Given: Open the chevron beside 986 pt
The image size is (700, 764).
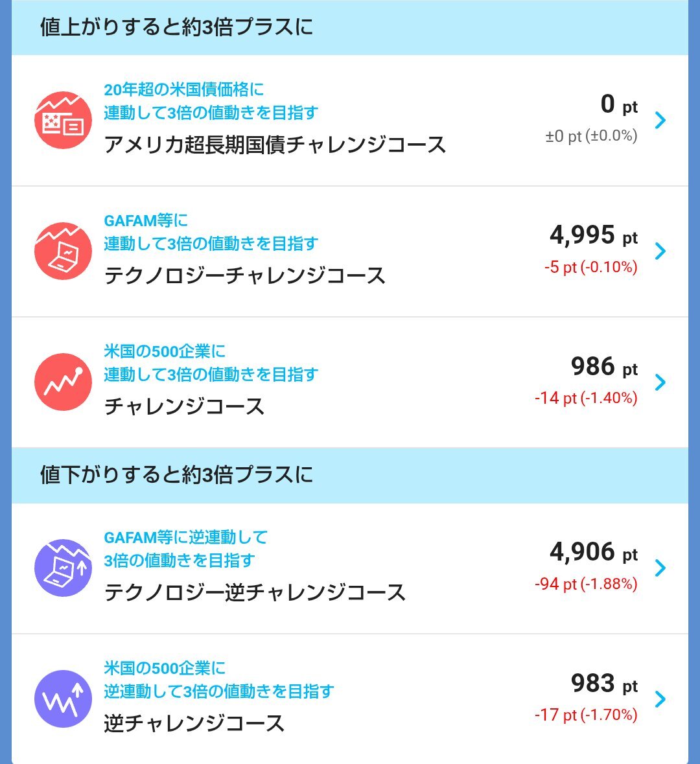Looking at the screenshot, I should [x=660, y=382].
